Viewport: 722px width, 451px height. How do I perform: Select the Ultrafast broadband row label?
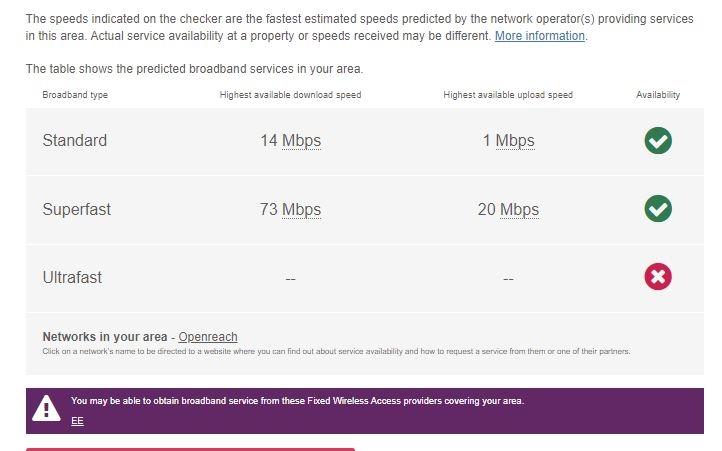pyautogui.click(x=72, y=277)
